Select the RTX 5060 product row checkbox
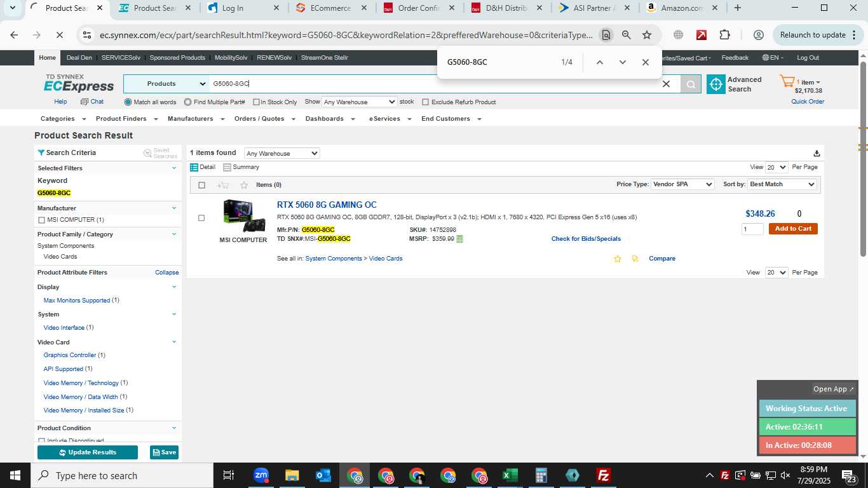 point(201,218)
